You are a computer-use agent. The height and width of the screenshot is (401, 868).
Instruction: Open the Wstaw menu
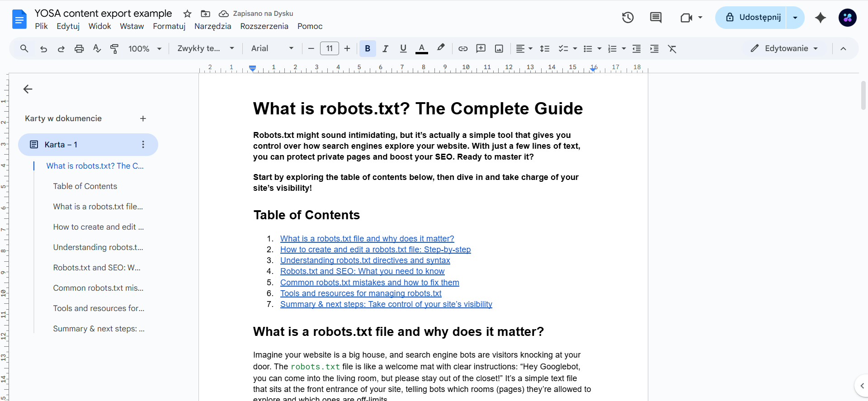point(132,26)
